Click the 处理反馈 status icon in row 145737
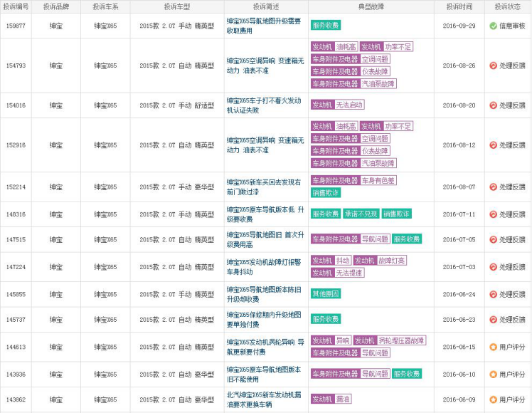 494,320
